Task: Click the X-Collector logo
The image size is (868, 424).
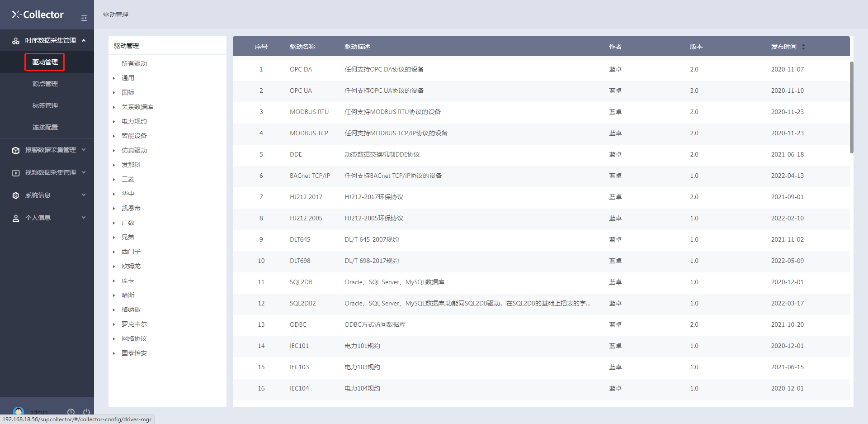Action: (x=38, y=14)
